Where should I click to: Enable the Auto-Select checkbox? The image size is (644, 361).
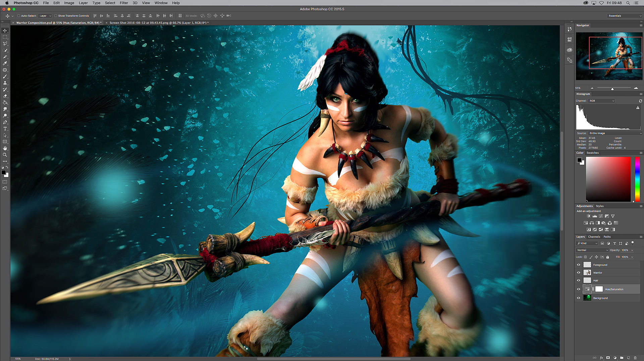(x=19, y=16)
